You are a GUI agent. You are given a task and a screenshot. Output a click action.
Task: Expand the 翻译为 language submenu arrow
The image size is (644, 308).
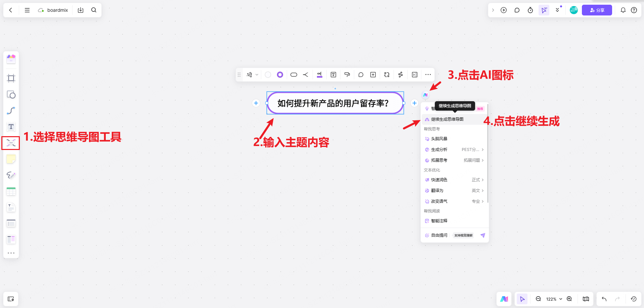(x=482, y=190)
